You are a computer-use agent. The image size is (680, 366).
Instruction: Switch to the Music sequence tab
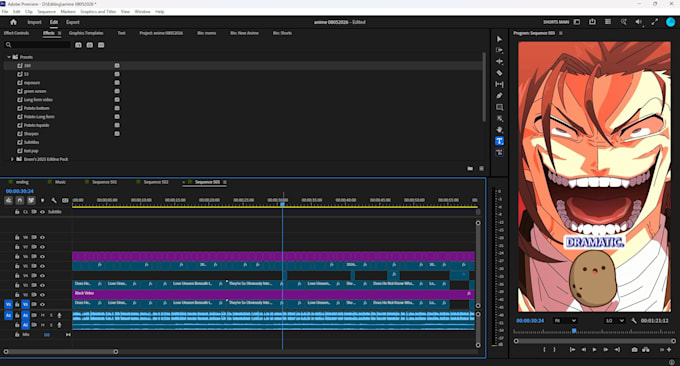point(60,182)
